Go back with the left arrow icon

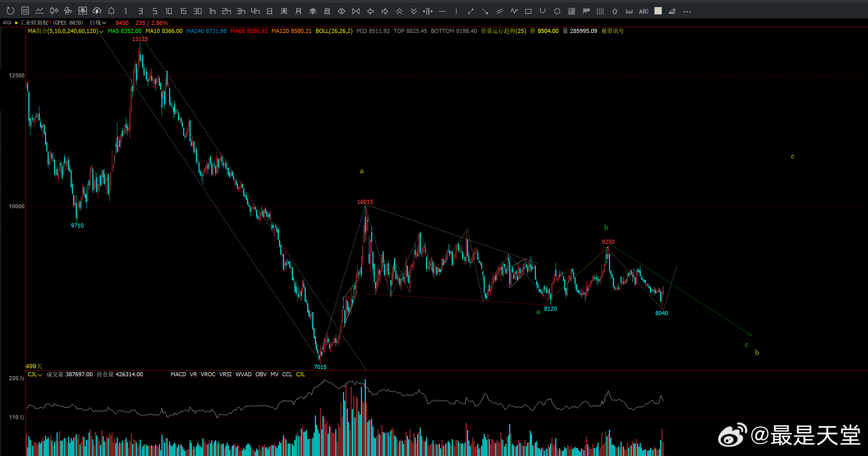(370, 12)
